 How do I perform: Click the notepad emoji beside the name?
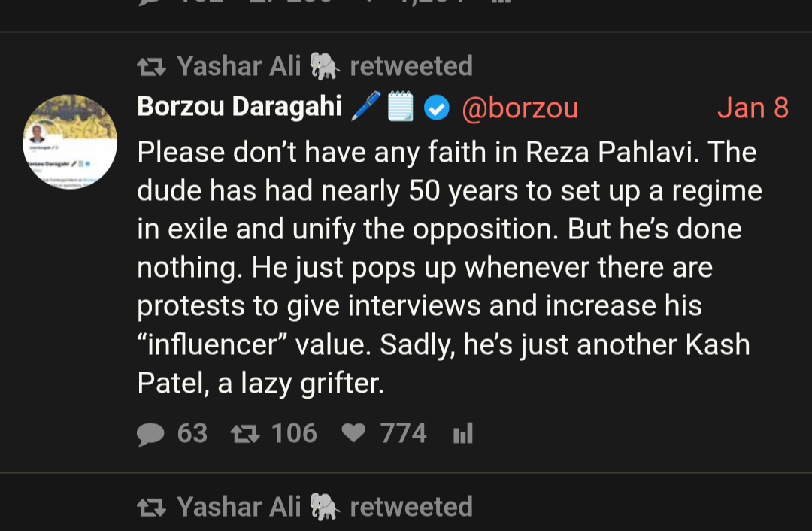tap(400, 108)
